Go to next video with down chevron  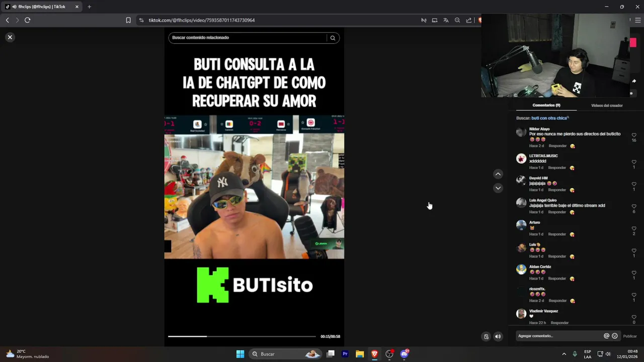tap(498, 188)
